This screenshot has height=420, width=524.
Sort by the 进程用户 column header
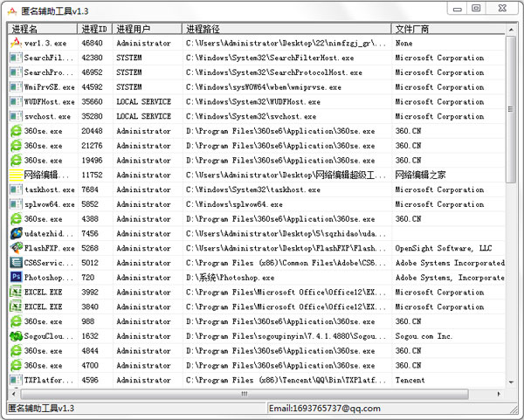(x=148, y=29)
